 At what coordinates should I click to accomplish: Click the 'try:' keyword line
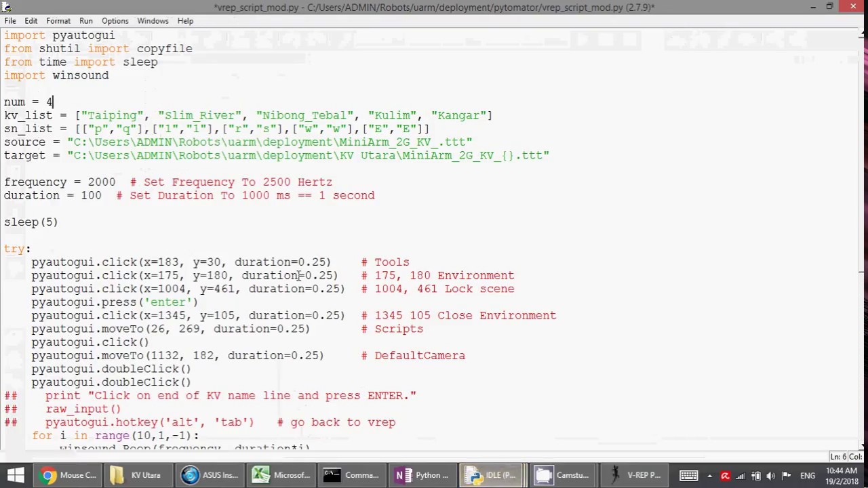pos(17,249)
